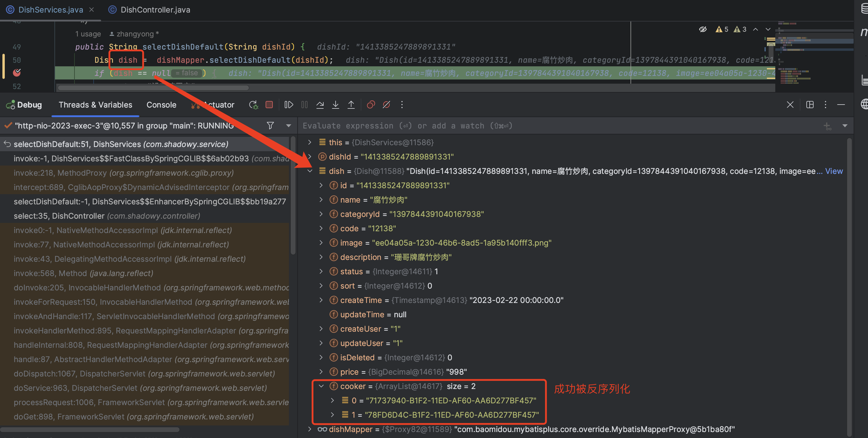Click the frames filter icon

pos(270,125)
